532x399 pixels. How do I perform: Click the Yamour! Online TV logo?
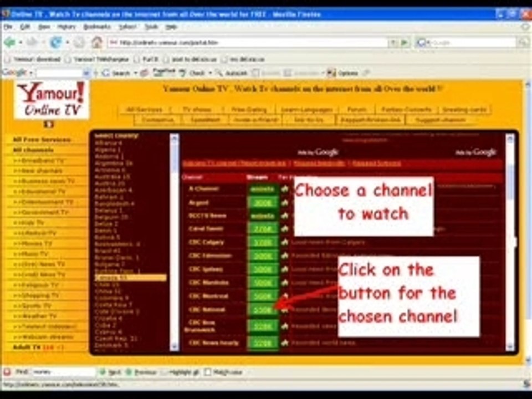51,99
